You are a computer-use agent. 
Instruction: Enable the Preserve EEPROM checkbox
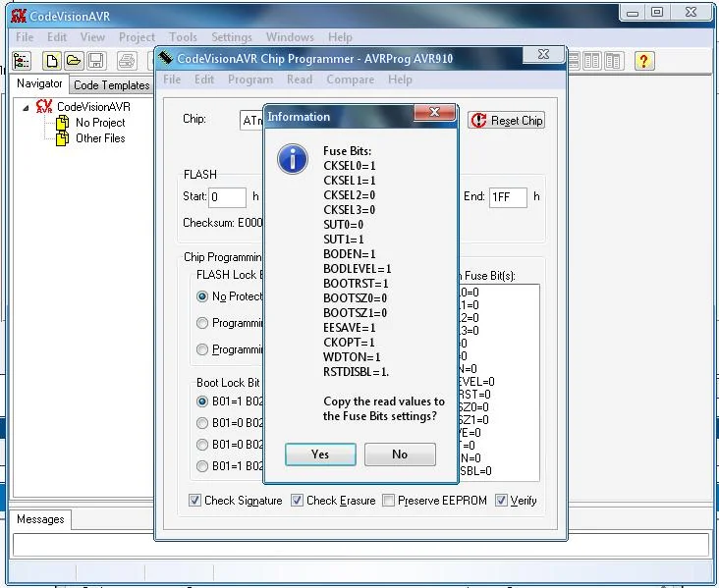pyautogui.click(x=388, y=501)
